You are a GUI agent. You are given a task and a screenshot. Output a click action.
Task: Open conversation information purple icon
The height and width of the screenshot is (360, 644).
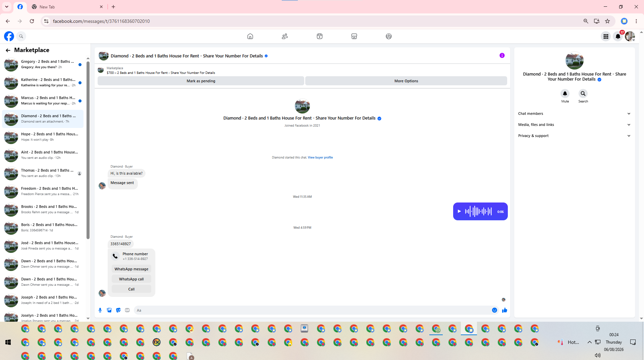(x=502, y=55)
